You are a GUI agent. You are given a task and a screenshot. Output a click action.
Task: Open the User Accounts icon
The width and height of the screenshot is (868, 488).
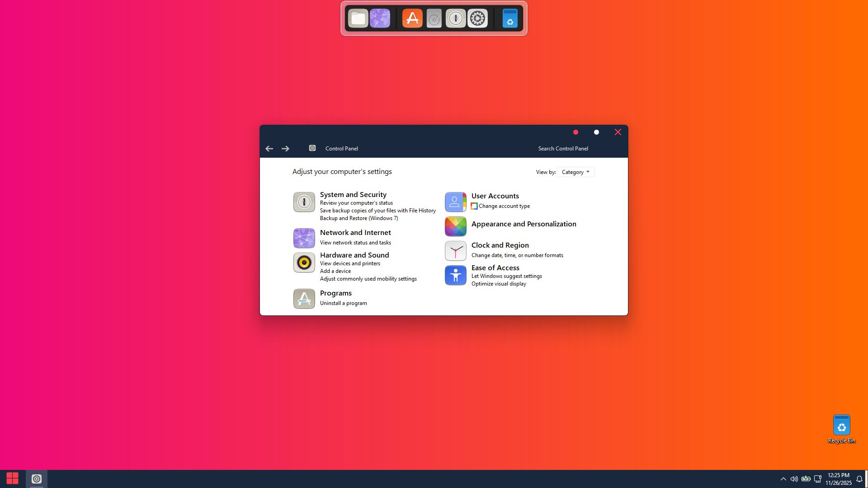455,202
